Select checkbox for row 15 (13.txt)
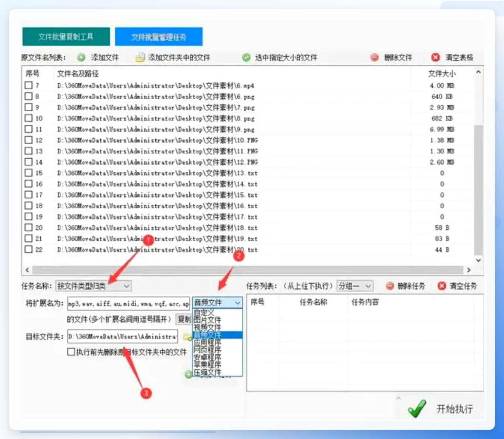Image resolution: width=504 pixels, height=439 pixels. click(28, 173)
